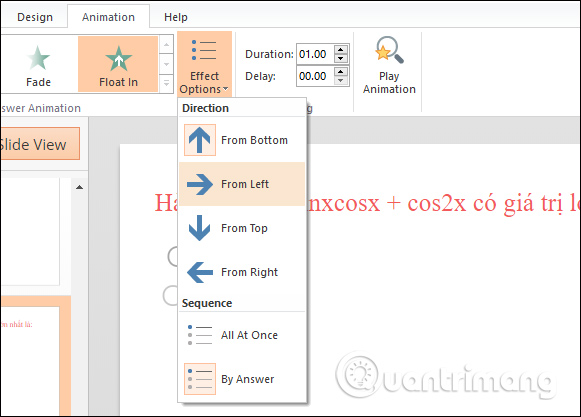Move slide panel up with scrollbar arrow
Screen dimensions: 581x417
79,187
